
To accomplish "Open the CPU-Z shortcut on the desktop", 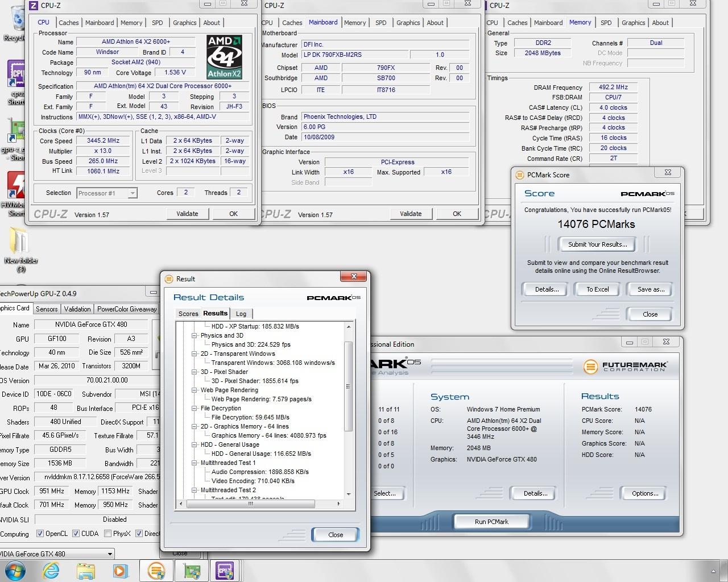I will [16, 82].
